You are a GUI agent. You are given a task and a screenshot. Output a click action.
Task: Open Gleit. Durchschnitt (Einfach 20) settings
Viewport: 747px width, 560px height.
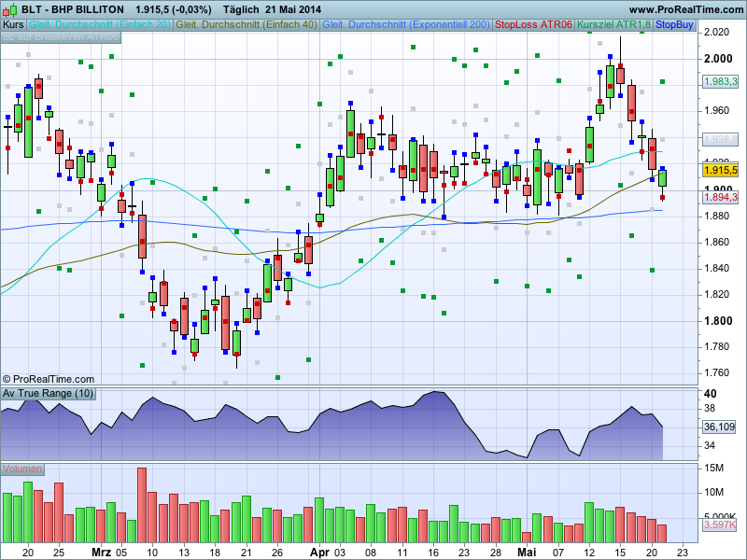pyautogui.click(x=100, y=25)
